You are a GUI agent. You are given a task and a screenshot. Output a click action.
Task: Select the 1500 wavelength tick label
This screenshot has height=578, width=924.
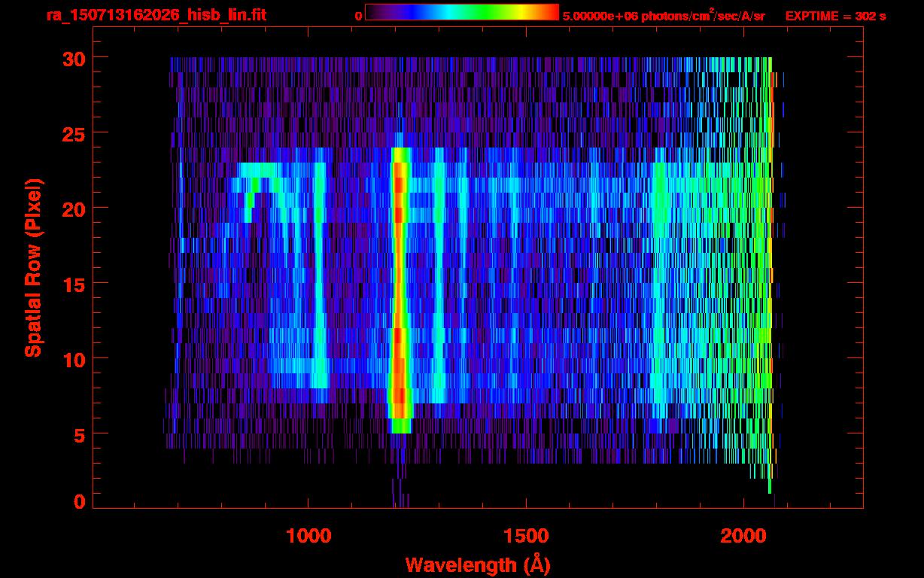(525, 535)
